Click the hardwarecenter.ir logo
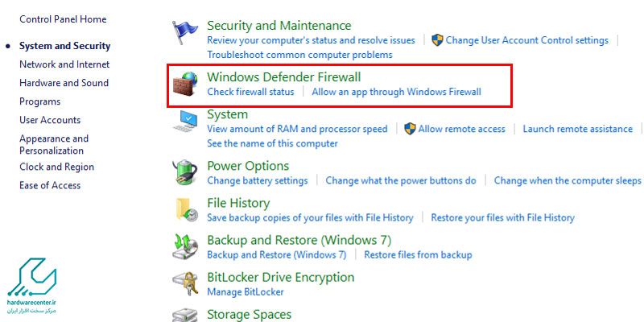Screen dimensions: 644x322 pos(32,286)
